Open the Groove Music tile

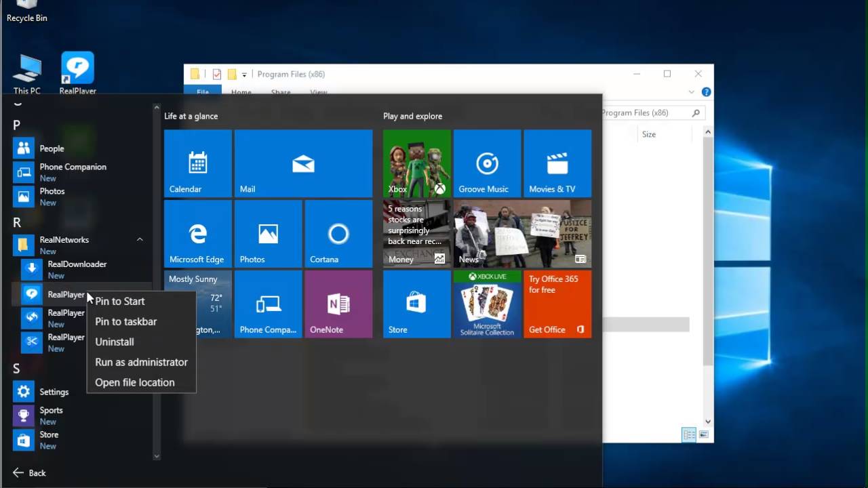point(487,163)
